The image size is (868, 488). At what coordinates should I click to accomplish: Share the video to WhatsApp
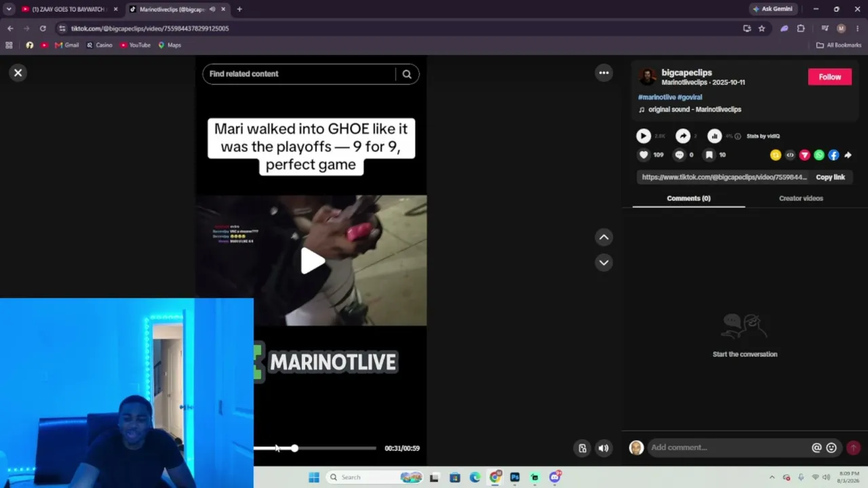tap(819, 155)
